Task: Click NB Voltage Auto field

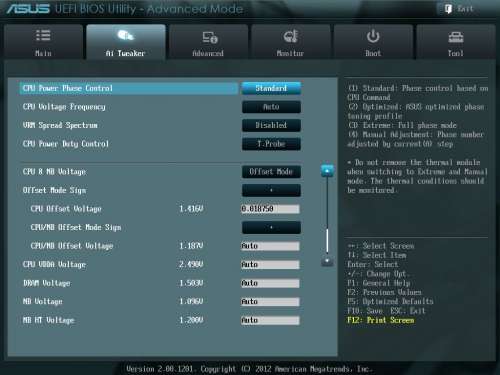Action: [x=270, y=302]
